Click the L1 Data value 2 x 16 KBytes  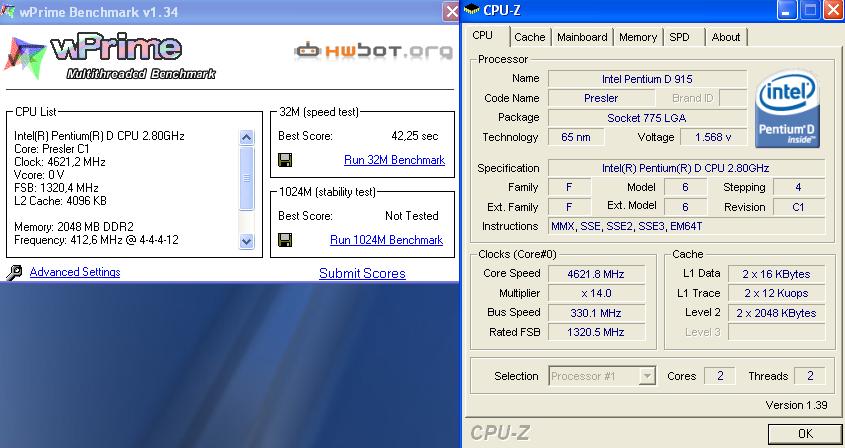tap(776, 274)
